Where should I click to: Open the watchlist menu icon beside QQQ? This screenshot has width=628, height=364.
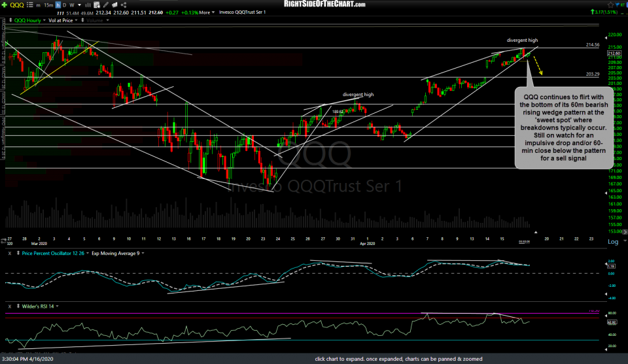click(29, 5)
